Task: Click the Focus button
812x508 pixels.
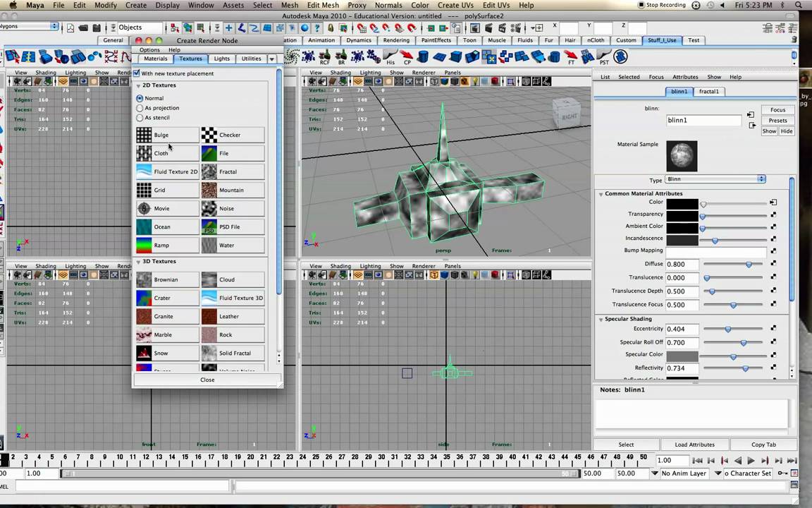Action: point(777,110)
